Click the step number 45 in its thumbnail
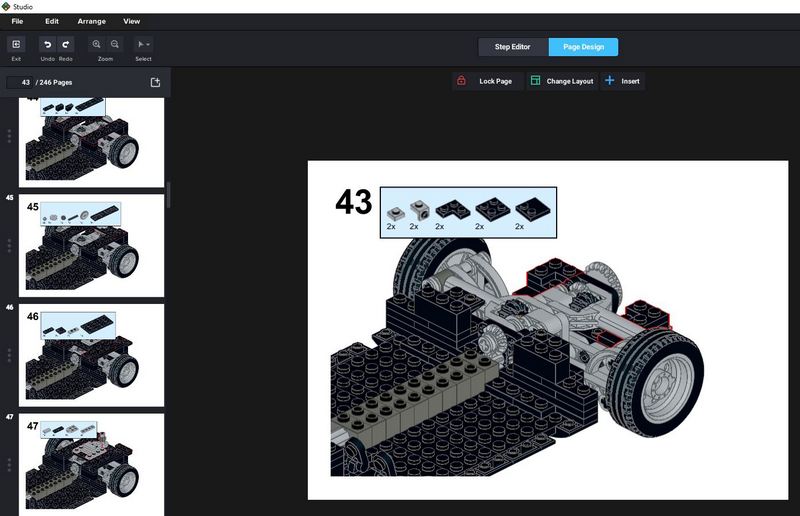This screenshot has width=800, height=516. pyautogui.click(x=33, y=207)
